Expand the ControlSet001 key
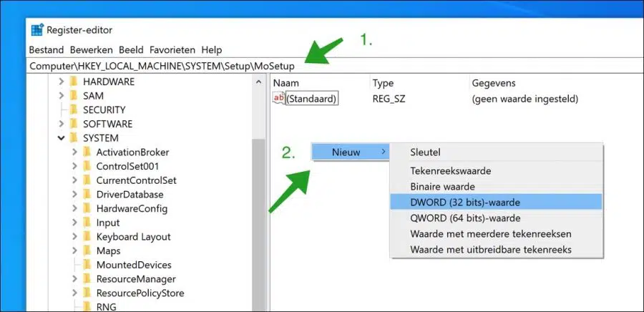 [74, 166]
